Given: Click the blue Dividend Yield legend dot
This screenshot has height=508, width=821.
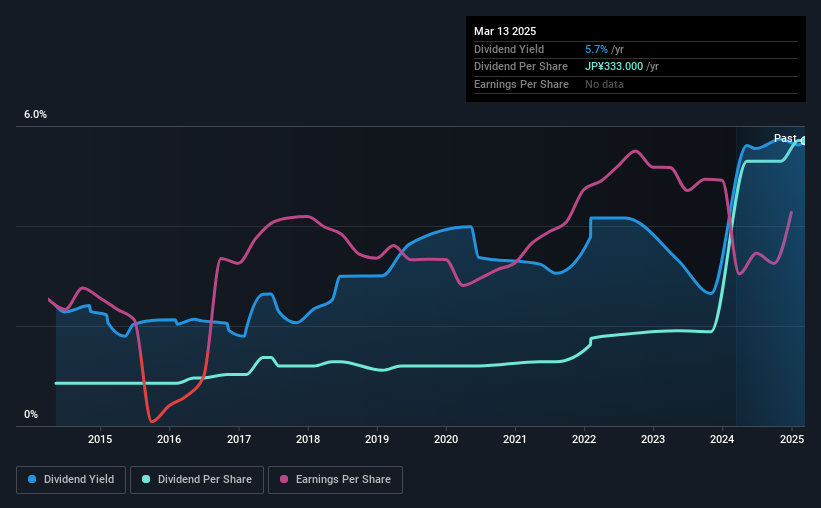Looking at the screenshot, I should (x=32, y=479).
